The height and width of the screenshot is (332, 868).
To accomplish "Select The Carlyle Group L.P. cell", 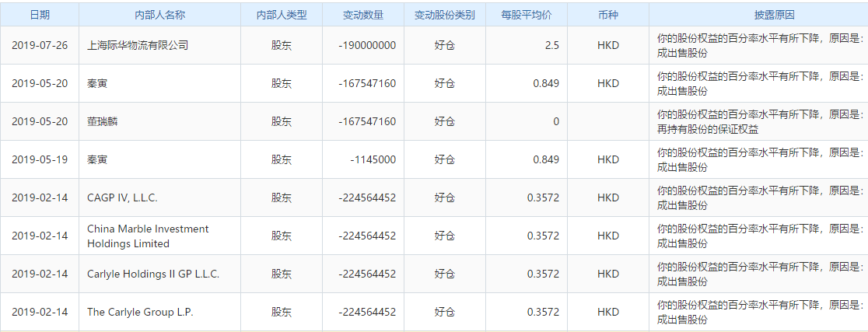I will click(159, 312).
